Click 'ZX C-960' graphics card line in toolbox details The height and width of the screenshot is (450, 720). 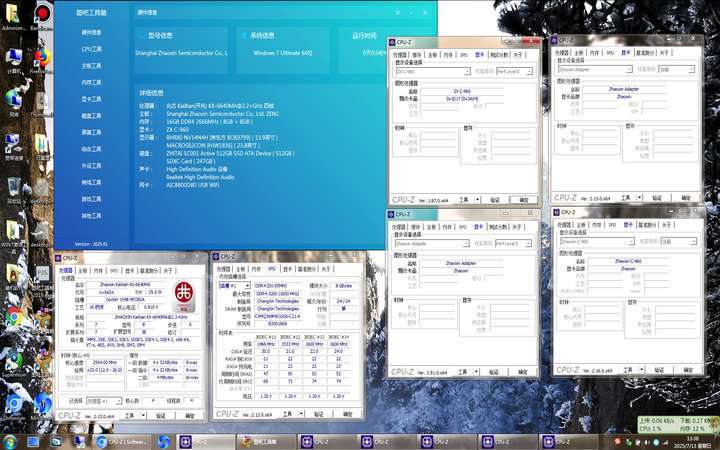click(x=178, y=129)
